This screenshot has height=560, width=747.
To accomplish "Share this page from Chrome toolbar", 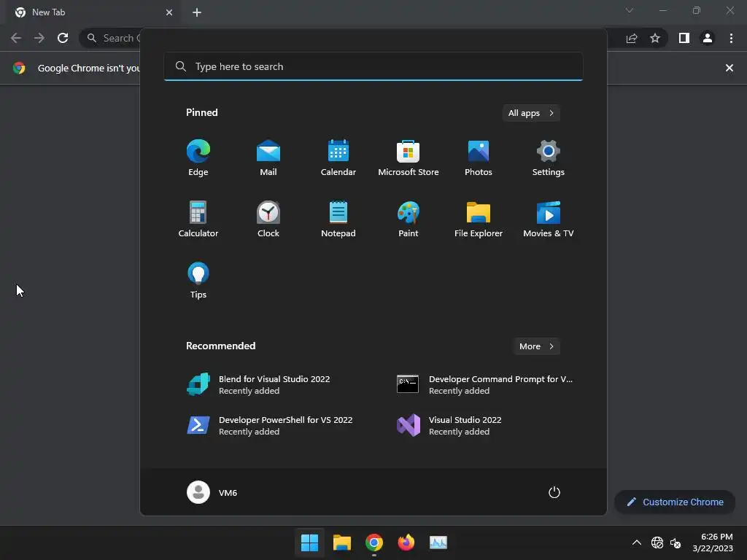I will 632,38.
